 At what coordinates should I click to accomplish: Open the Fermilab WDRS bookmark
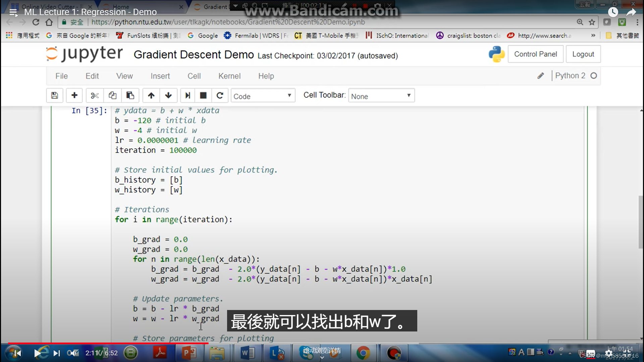[256, 35]
